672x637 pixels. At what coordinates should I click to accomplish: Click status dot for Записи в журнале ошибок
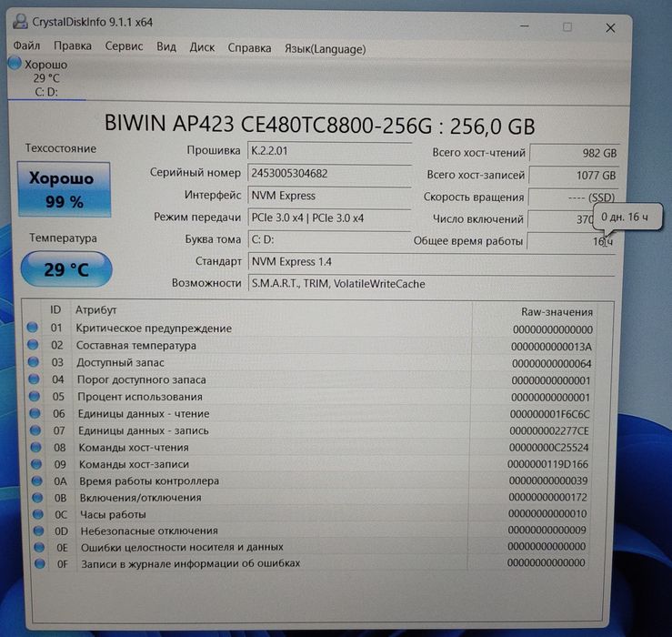tap(40, 563)
